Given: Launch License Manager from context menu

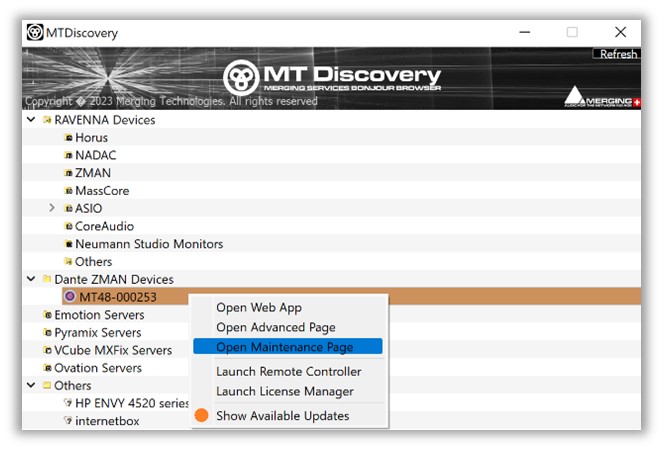Looking at the screenshot, I should point(284,391).
